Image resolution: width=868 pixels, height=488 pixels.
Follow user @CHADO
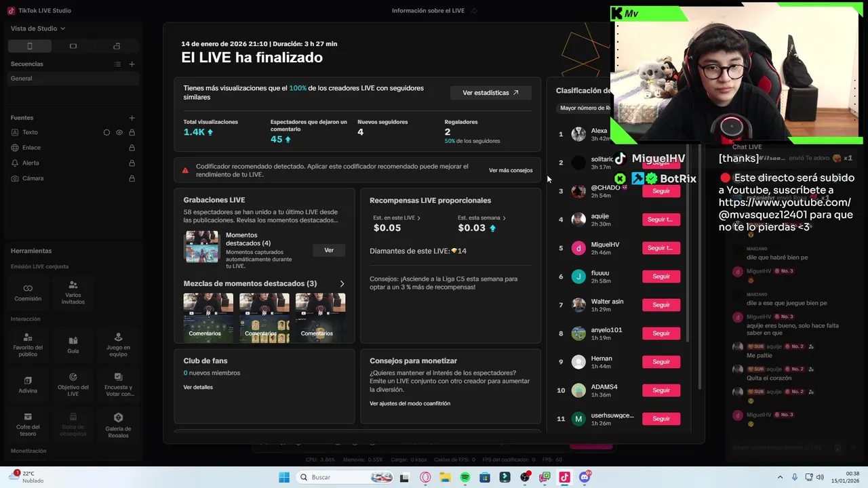[x=661, y=191]
